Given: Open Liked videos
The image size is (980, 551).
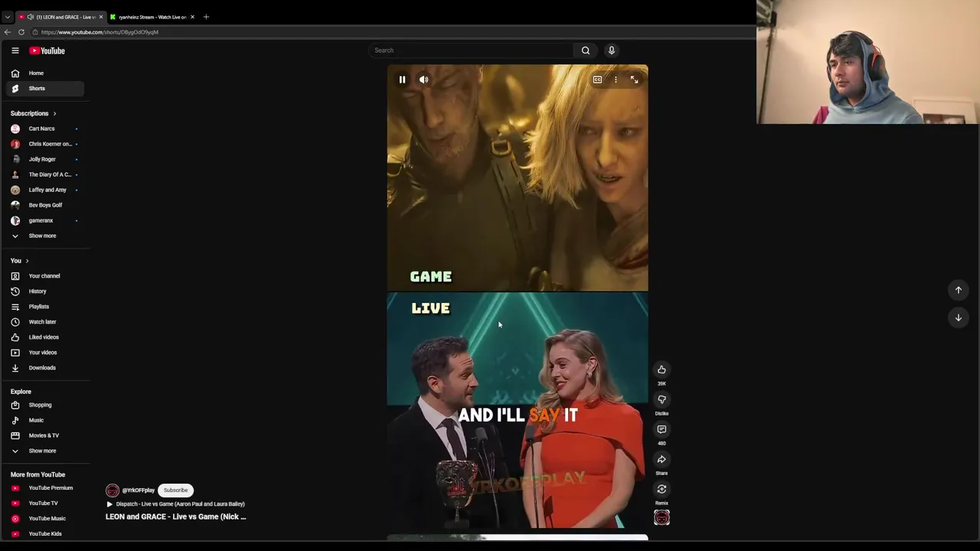Looking at the screenshot, I should 45,337.
